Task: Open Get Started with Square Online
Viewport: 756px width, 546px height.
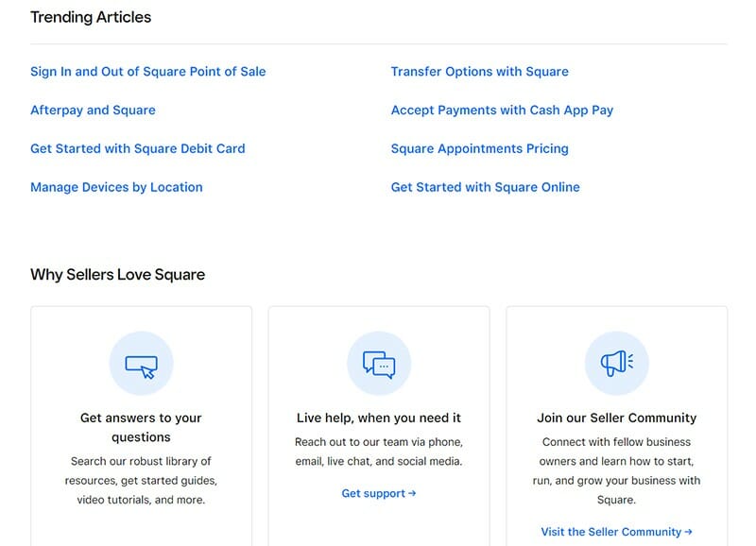Action: (485, 187)
